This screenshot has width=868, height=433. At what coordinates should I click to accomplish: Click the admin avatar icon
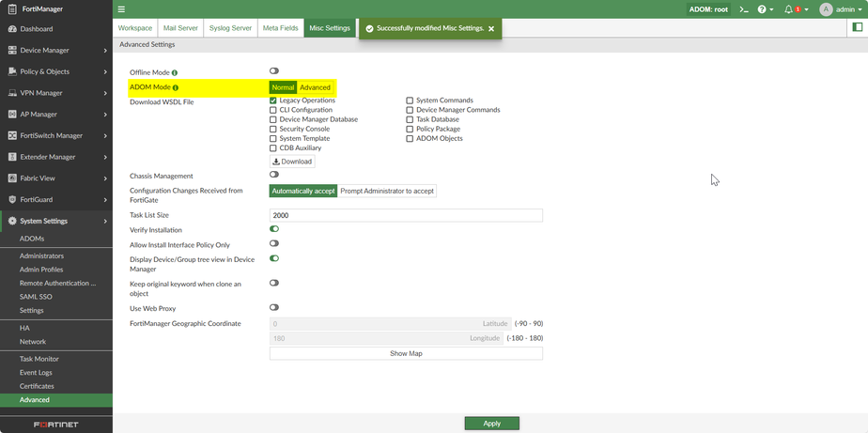[826, 9]
